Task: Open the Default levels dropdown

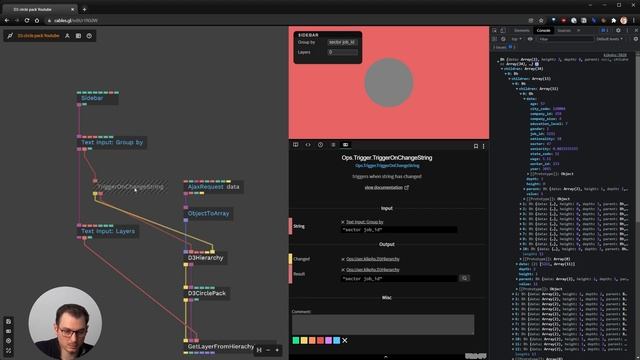Action: 610,39
